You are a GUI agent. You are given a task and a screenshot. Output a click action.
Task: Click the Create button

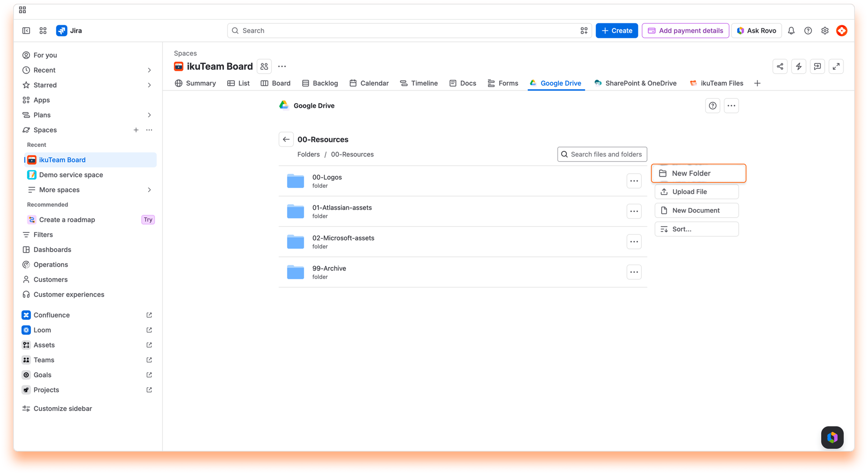(617, 30)
